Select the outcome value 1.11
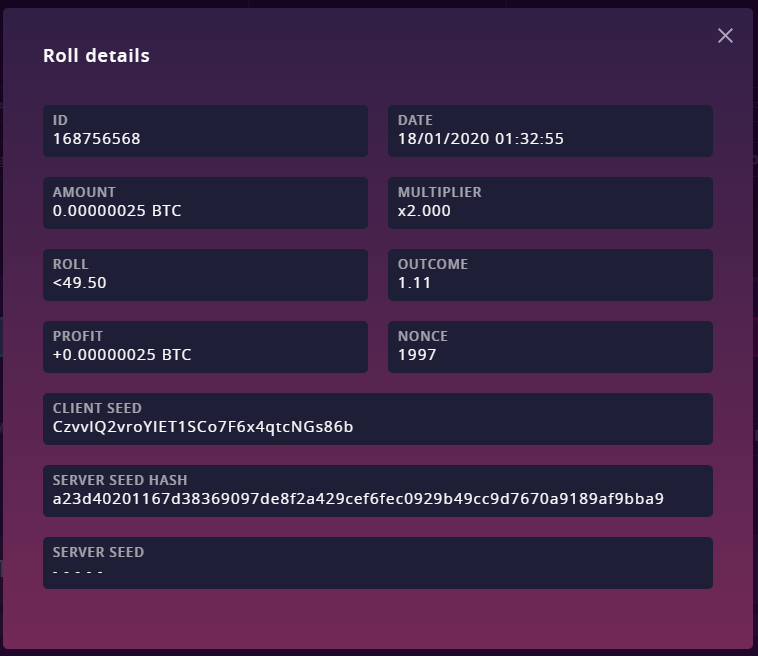 click(414, 283)
